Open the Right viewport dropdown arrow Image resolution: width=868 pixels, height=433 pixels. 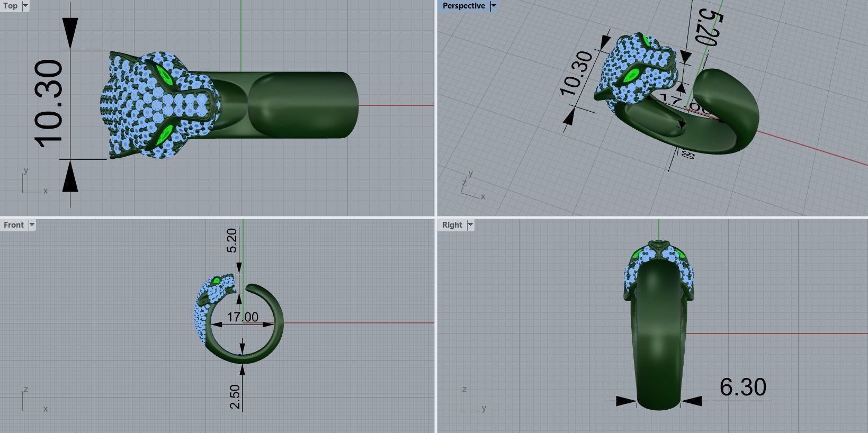coord(470,225)
